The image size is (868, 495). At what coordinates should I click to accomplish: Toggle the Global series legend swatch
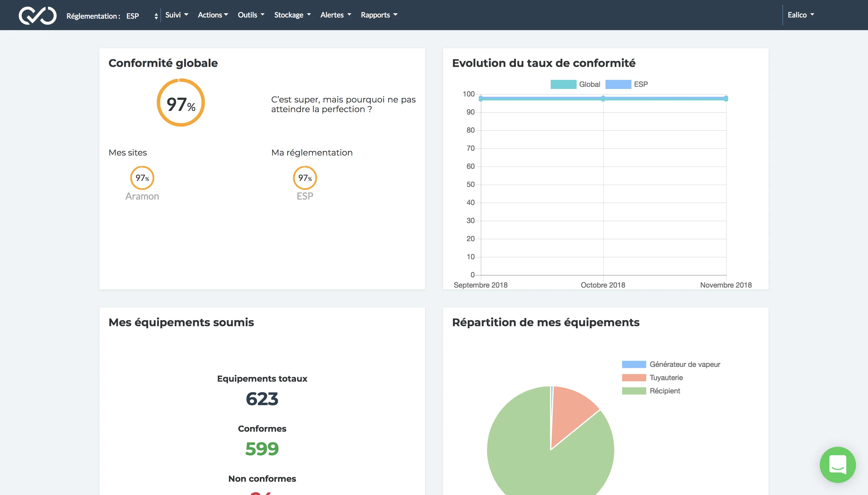pos(563,84)
